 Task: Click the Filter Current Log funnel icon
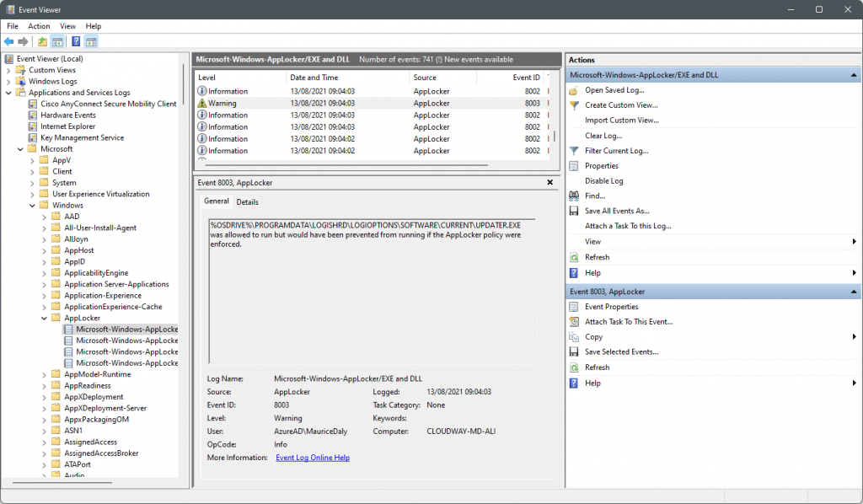coord(574,151)
